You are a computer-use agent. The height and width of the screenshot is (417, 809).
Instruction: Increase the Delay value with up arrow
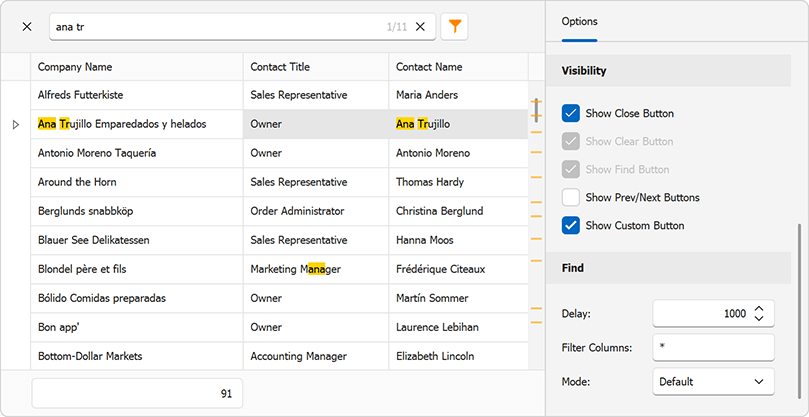click(759, 308)
